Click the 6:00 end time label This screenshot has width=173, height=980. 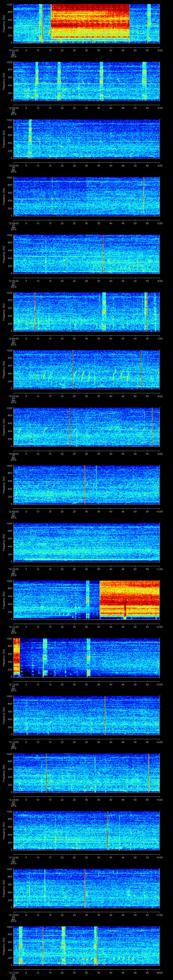click(x=160, y=280)
